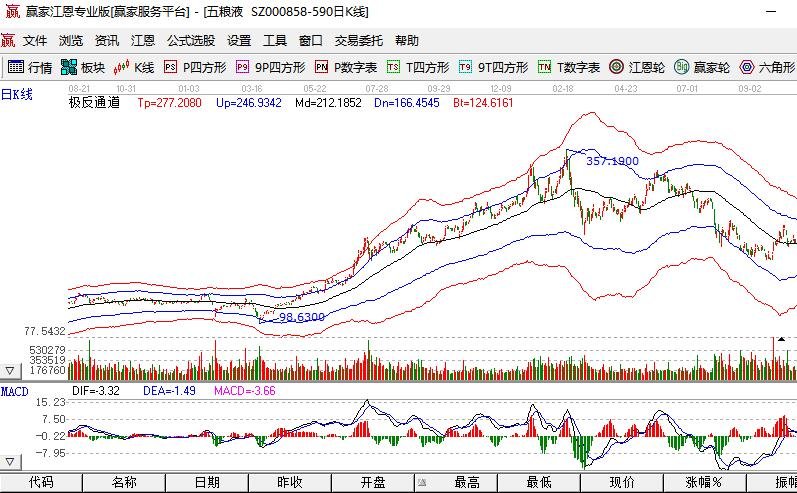Click the 赢家江恩 app icon in the title bar
Image resolution: width=797 pixels, height=493 pixels.
pos(13,11)
